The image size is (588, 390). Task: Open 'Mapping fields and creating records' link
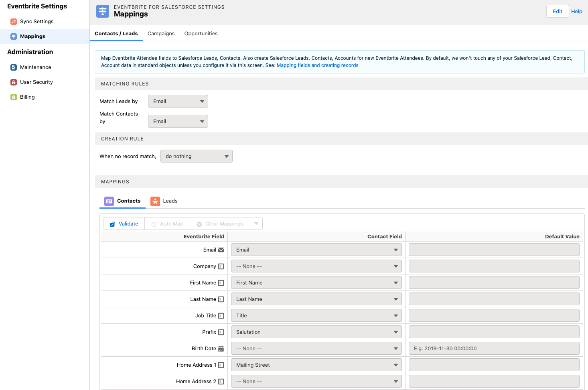click(318, 65)
